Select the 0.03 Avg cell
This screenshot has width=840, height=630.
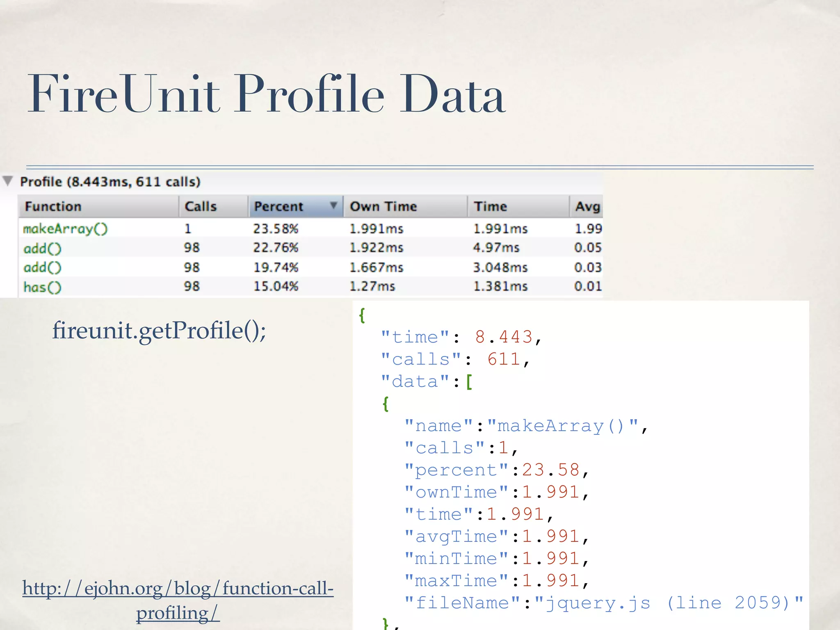point(588,267)
